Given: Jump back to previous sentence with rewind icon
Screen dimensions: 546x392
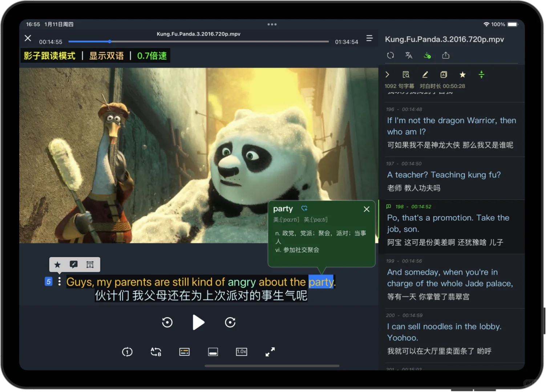Looking at the screenshot, I should pos(167,322).
